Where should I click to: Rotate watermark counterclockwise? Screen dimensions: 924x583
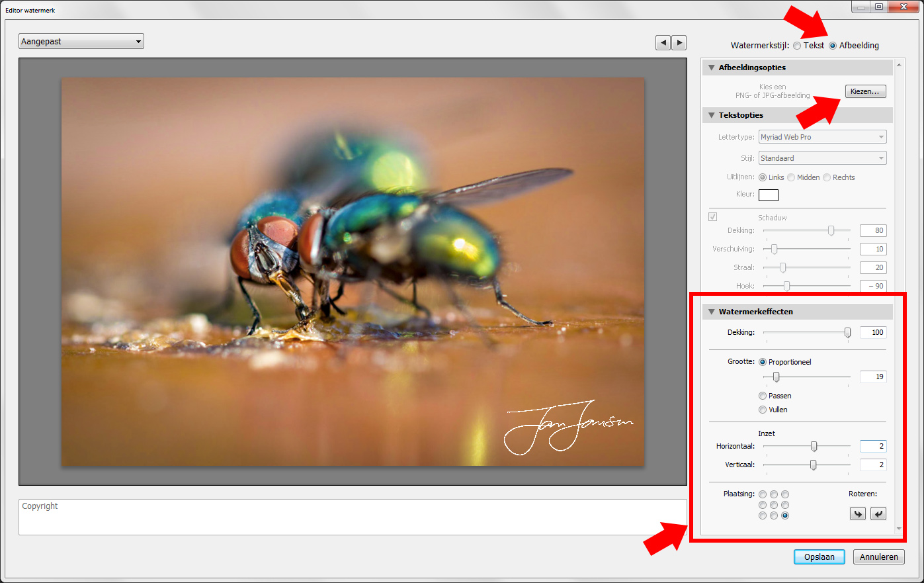[858, 514]
